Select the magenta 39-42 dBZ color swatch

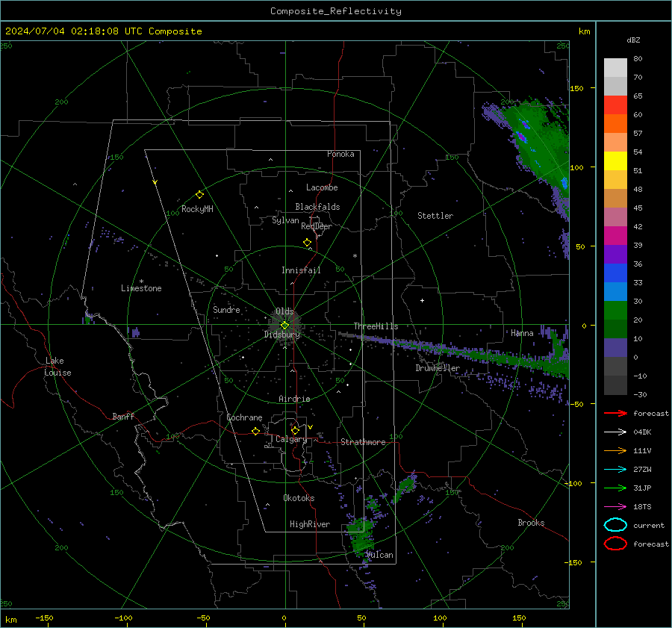(x=615, y=235)
